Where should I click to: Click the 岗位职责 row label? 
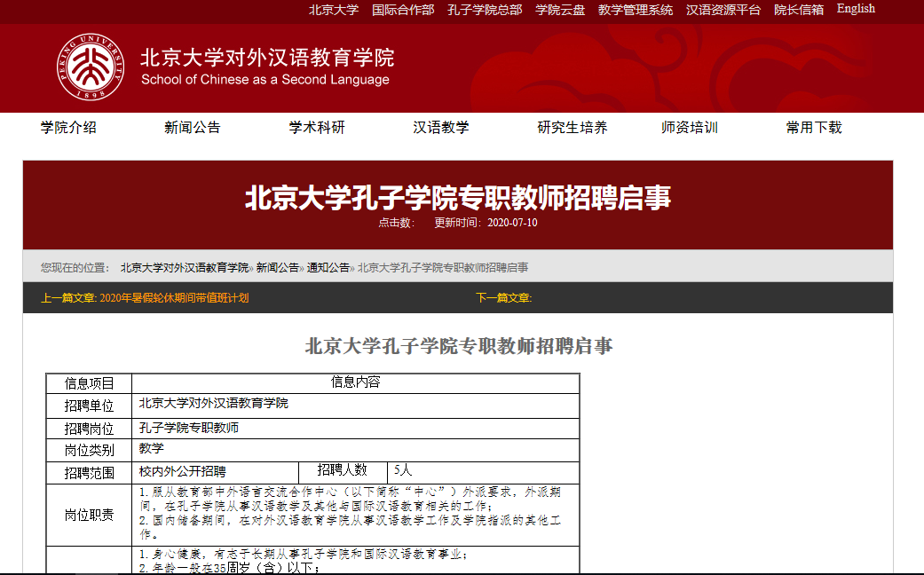[89, 516]
